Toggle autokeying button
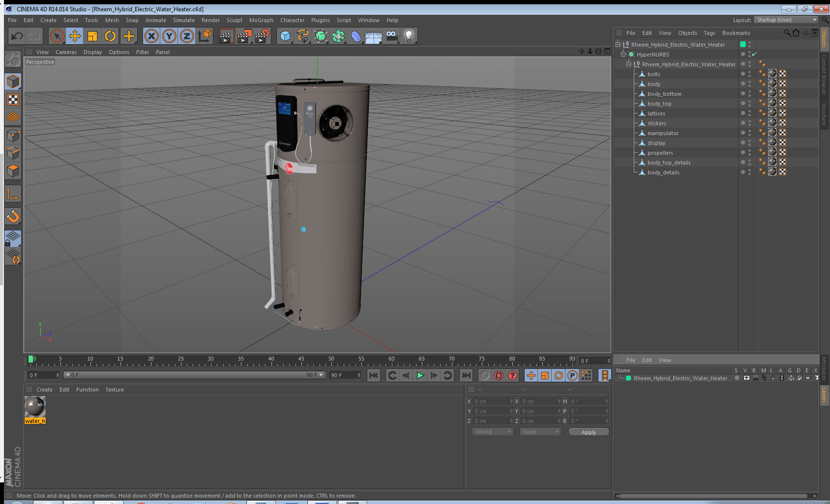Viewport: 830px width, 504px height. (499, 375)
